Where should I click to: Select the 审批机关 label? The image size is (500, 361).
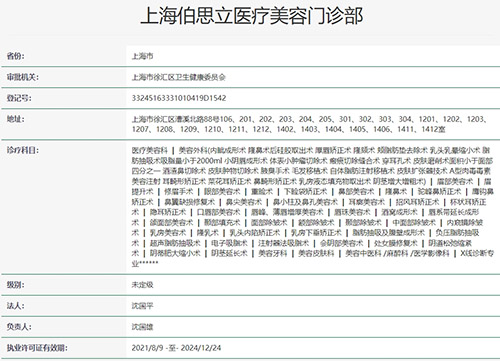(23, 77)
